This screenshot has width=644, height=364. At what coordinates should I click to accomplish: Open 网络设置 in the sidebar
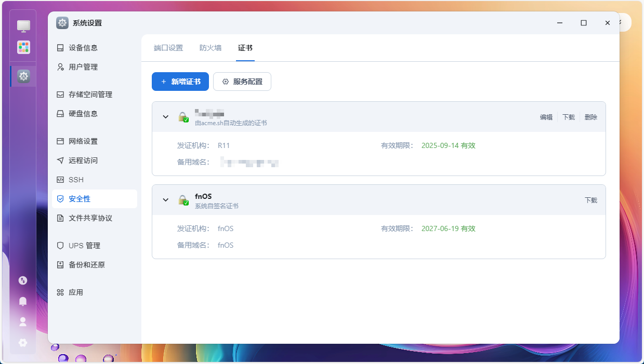click(x=83, y=141)
